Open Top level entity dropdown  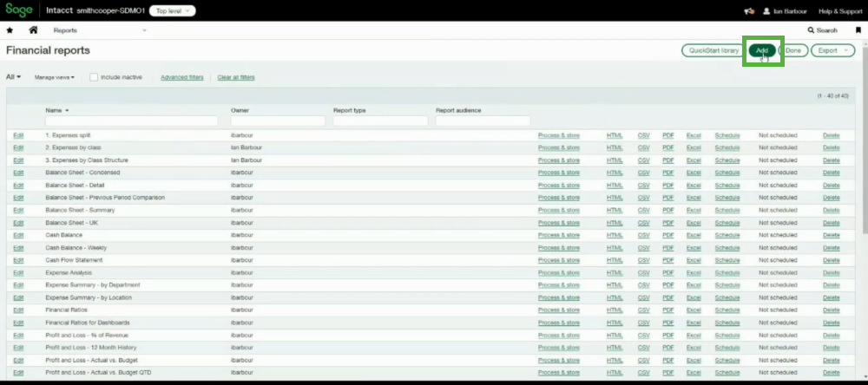tap(172, 11)
